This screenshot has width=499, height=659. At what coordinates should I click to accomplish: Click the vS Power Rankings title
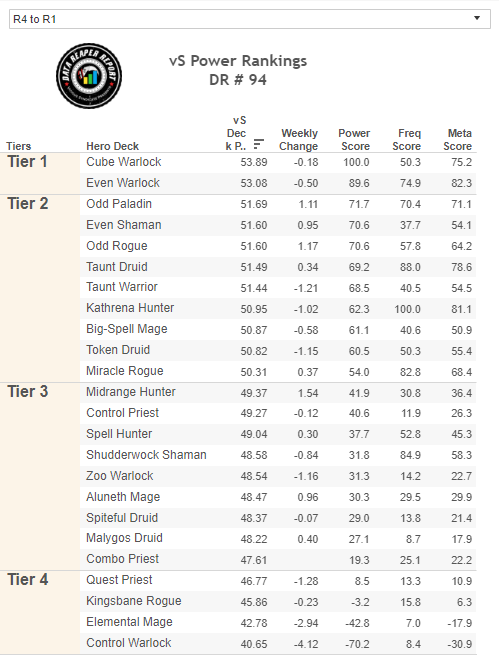click(238, 61)
